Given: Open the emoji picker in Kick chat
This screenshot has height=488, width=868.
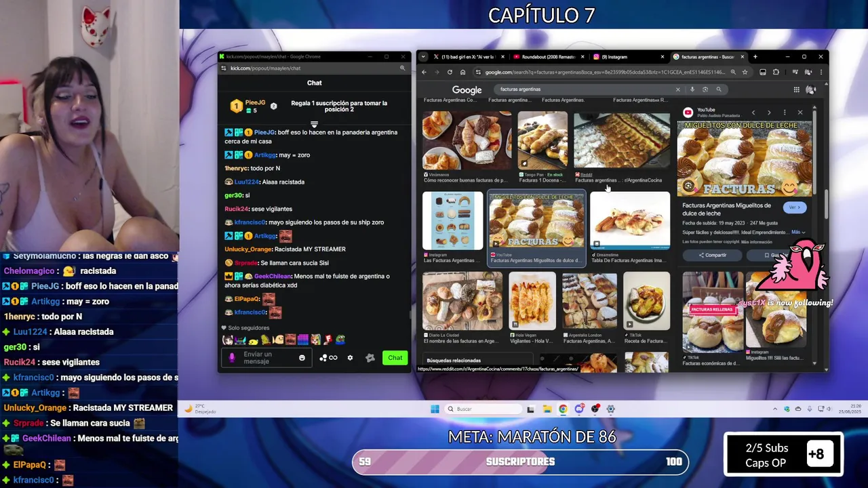Looking at the screenshot, I should point(302,358).
